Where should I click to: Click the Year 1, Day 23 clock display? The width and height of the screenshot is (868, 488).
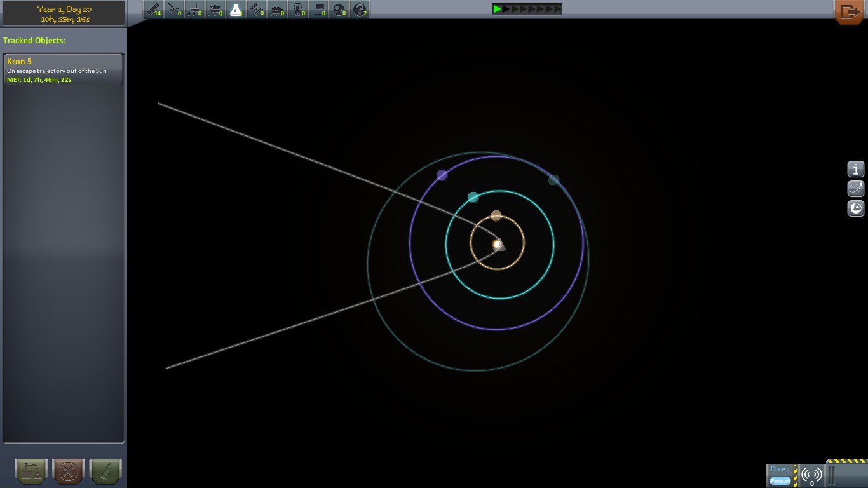coord(64,13)
